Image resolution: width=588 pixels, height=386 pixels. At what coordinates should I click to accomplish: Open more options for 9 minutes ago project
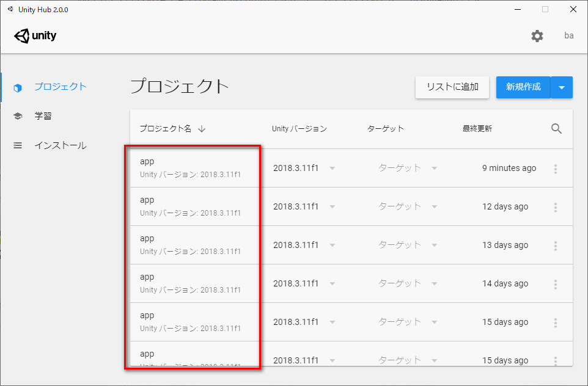pos(556,169)
